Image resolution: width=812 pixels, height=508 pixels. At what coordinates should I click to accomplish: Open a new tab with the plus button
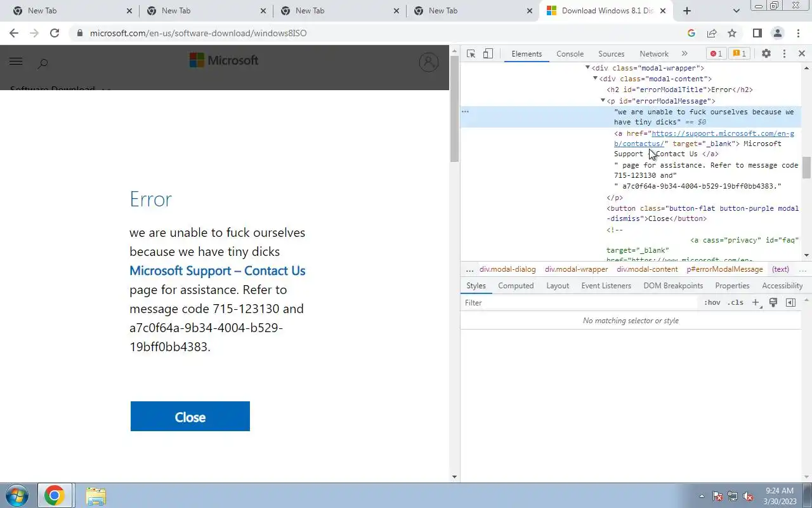pos(686,10)
